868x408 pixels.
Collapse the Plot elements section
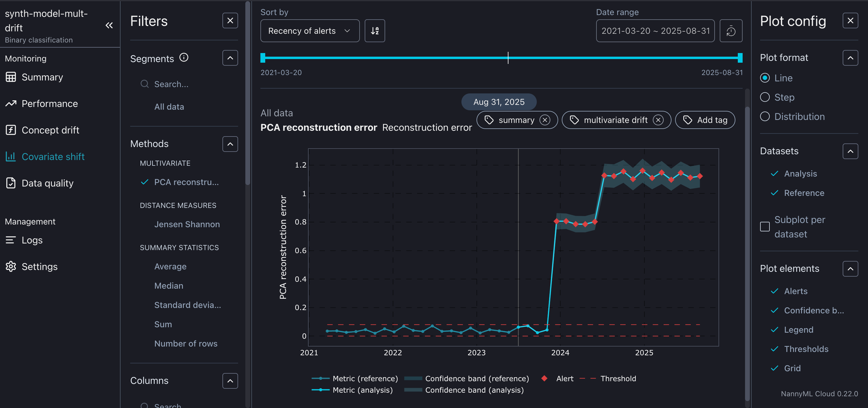pos(850,268)
